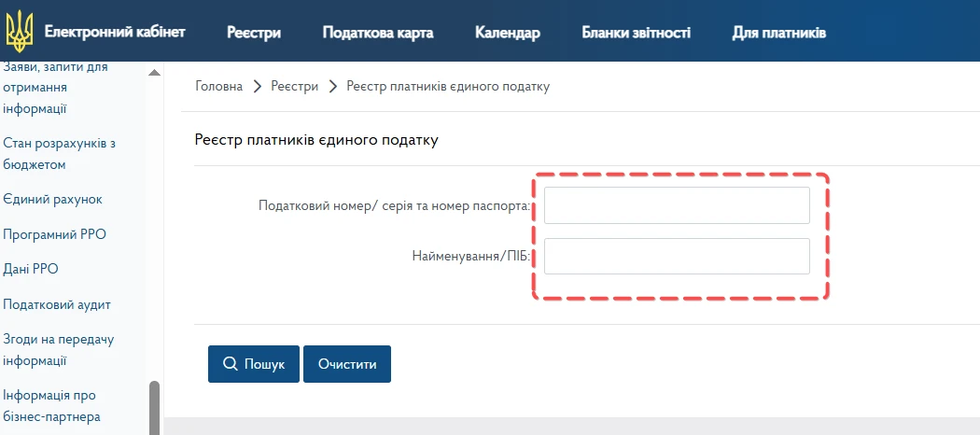Go to Податкова карта in the header
Image resolution: width=980 pixels, height=435 pixels.
378,34
